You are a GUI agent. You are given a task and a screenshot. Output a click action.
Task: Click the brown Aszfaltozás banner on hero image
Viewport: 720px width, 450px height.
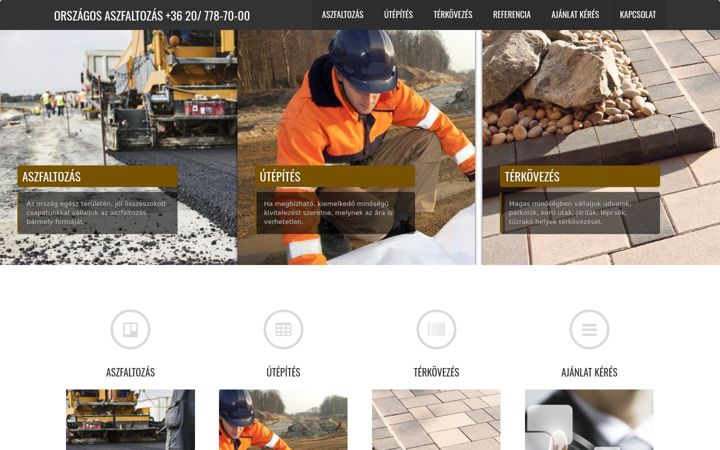[x=97, y=176]
